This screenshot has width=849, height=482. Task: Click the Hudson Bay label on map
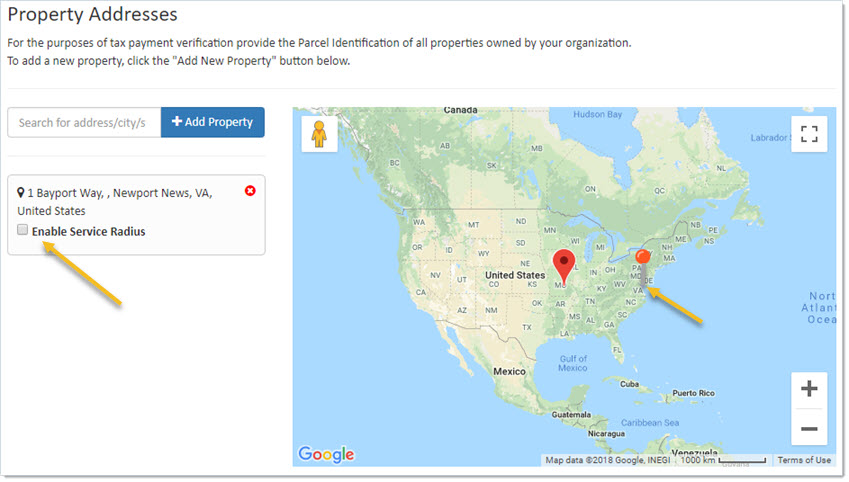(x=599, y=115)
